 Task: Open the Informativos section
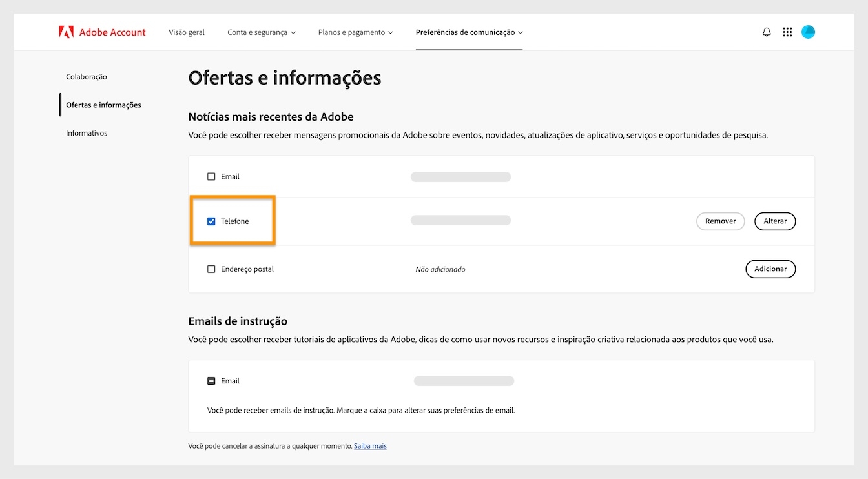[x=86, y=132]
